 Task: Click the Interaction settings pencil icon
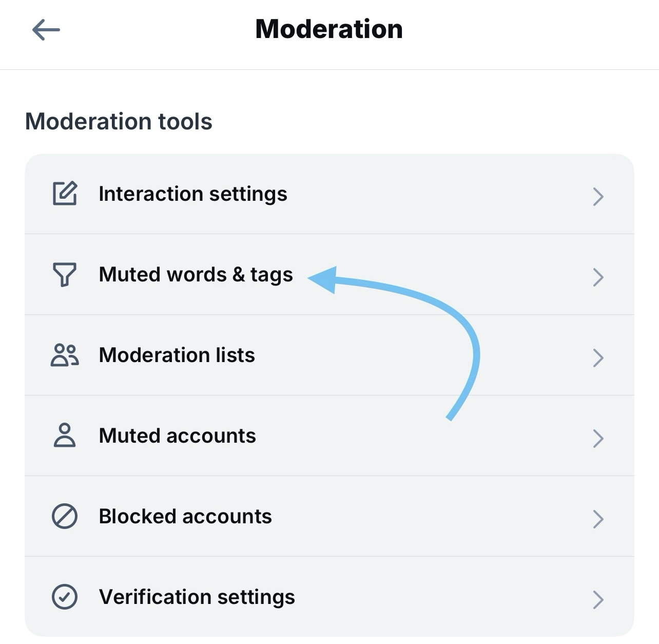(x=65, y=194)
